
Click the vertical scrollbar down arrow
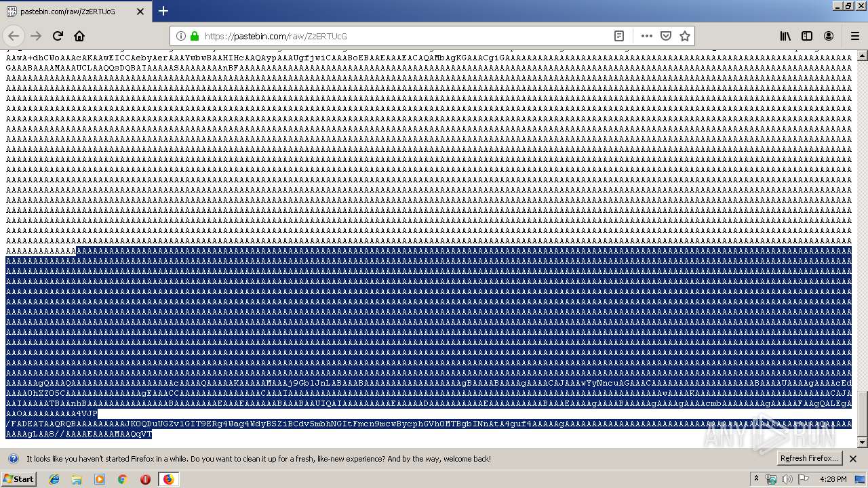863,443
